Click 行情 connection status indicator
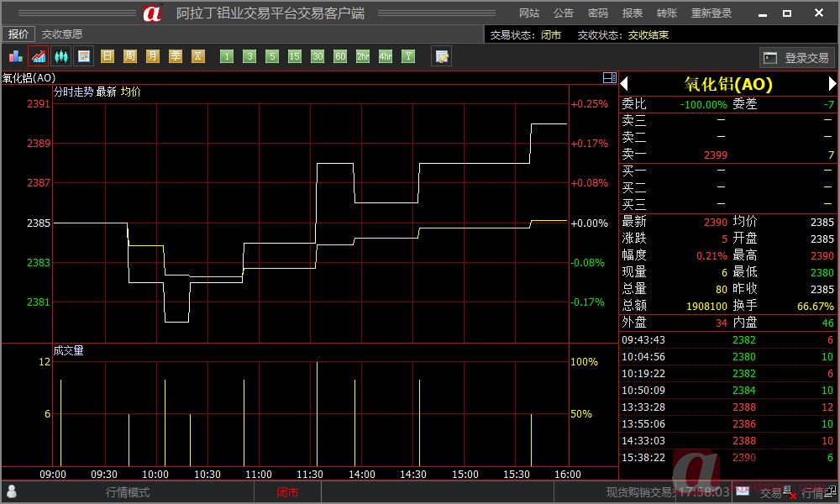840x504 pixels. (819, 492)
